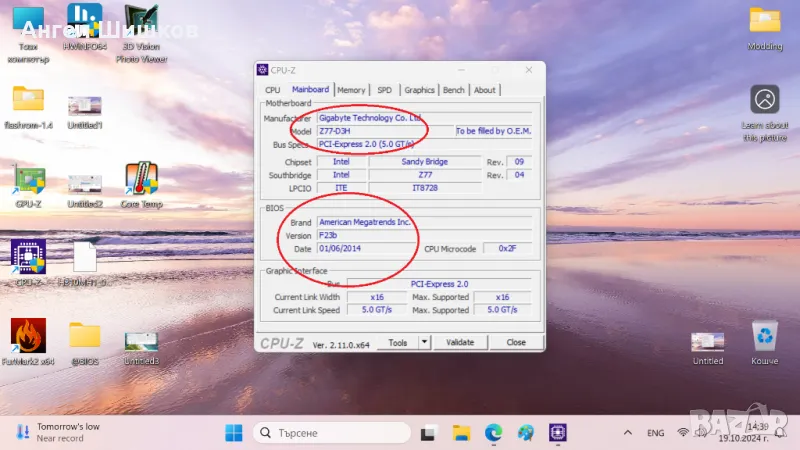Launch FurMark2 x64 desktop shortcut
Image resolution: width=800 pixels, height=450 pixels.
pos(28,337)
